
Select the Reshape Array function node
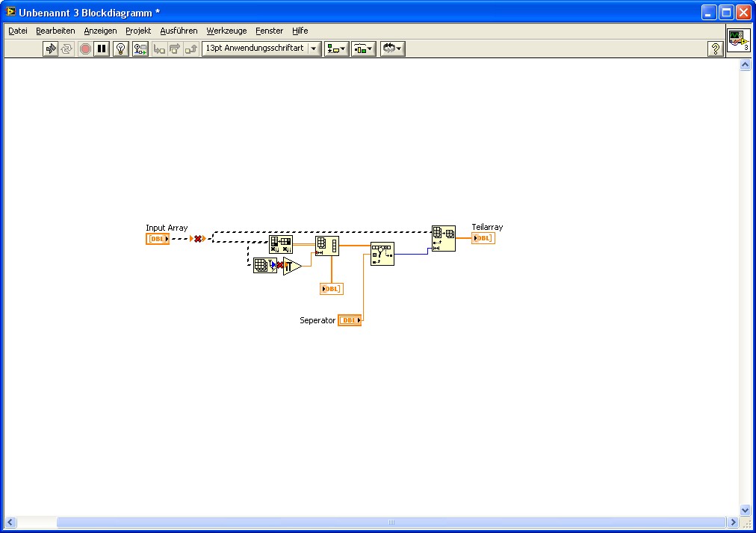pyautogui.click(x=327, y=246)
